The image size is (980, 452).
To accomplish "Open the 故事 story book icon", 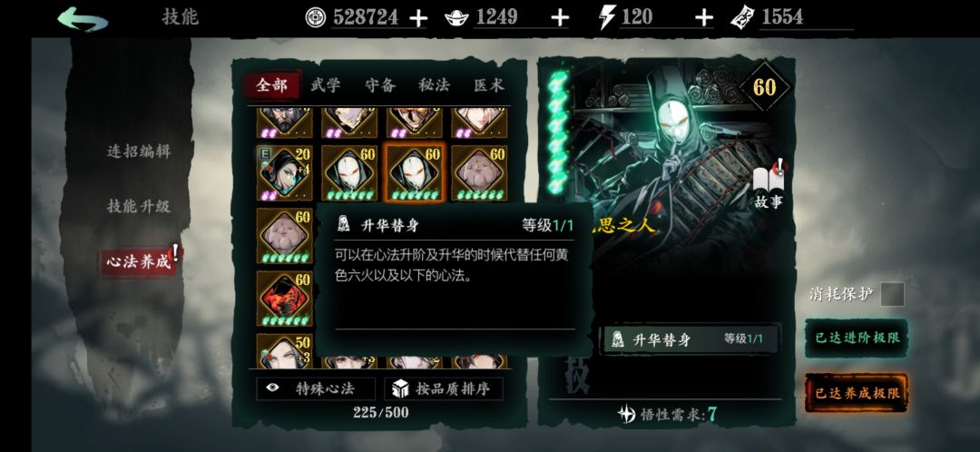I will point(769,186).
